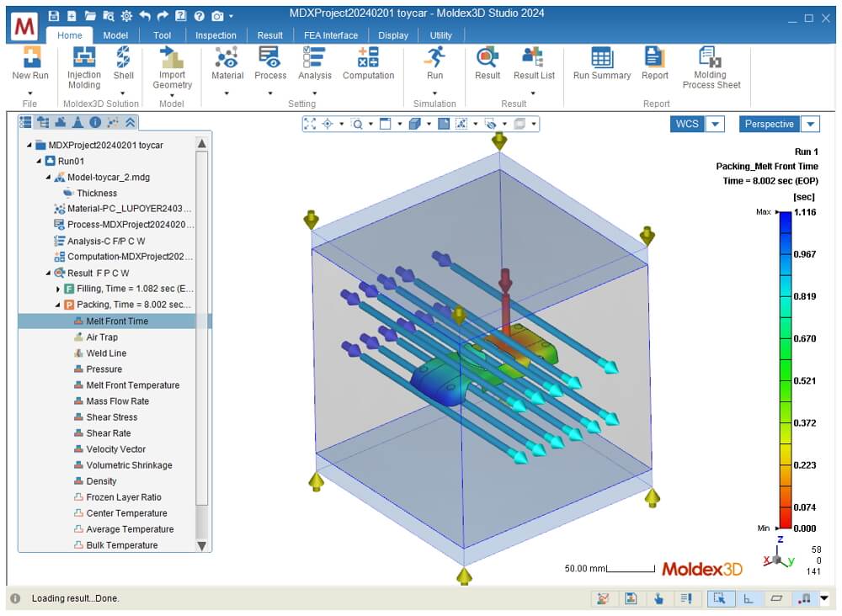Collapse the Packing, Time = 8.002 sec node

point(57,305)
